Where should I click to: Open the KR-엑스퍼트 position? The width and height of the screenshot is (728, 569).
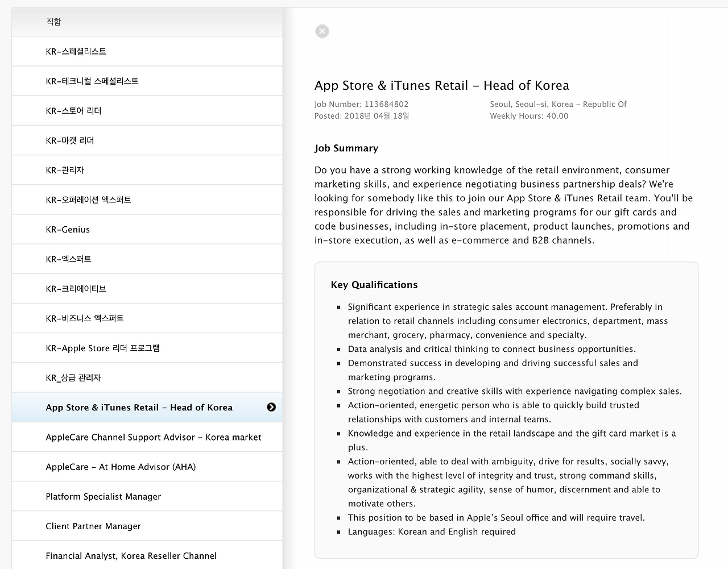(69, 259)
